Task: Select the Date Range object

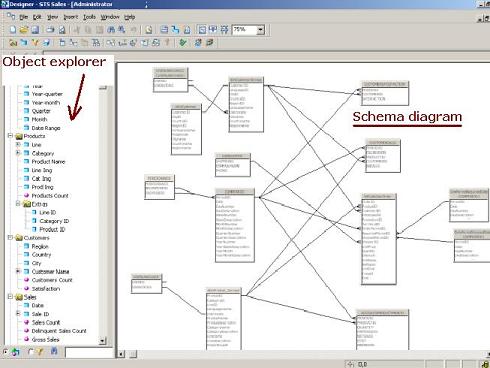Action: pos(46,128)
